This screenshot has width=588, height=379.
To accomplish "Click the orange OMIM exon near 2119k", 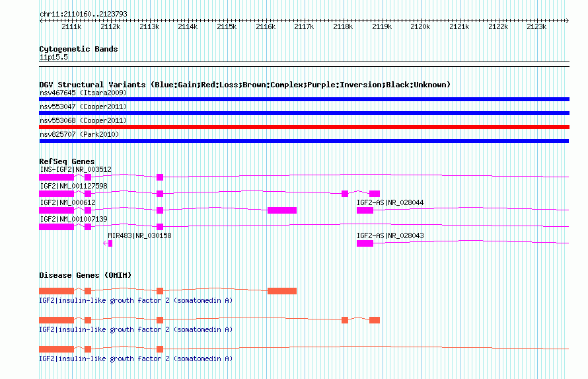I will 375,320.
